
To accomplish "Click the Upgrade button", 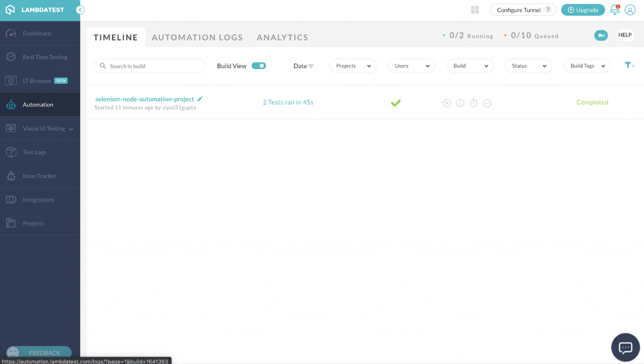I will [x=583, y=10].
